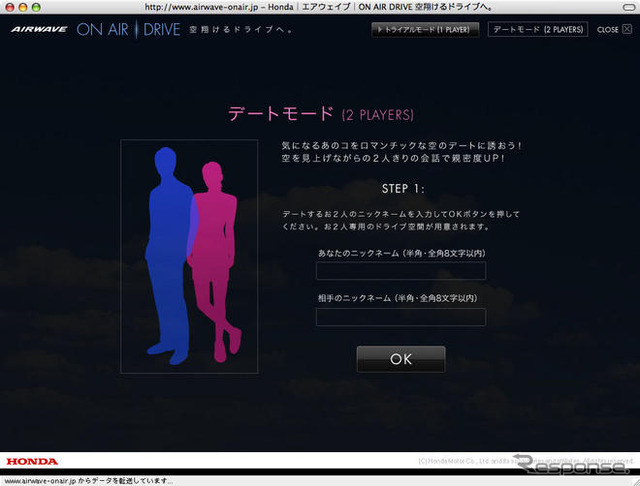640x486 pixels.
Task: Click the tagline 空翔けるドライブへ。
Action: 241,29
